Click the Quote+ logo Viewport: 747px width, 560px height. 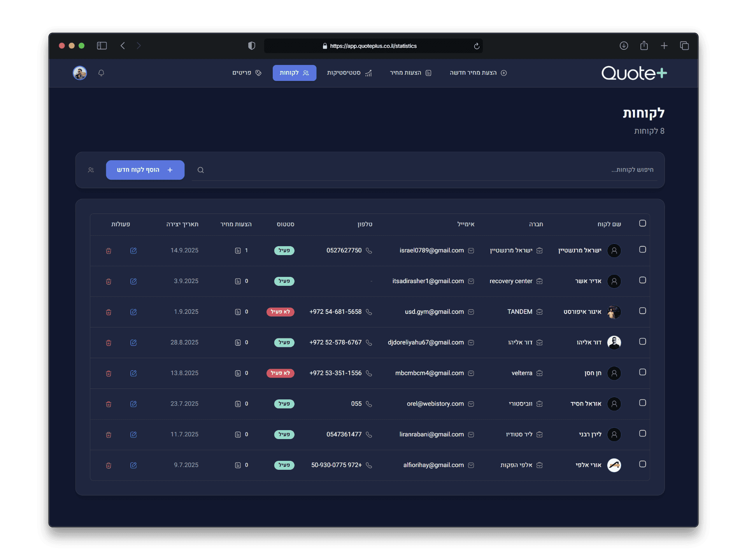pos(634,73)
